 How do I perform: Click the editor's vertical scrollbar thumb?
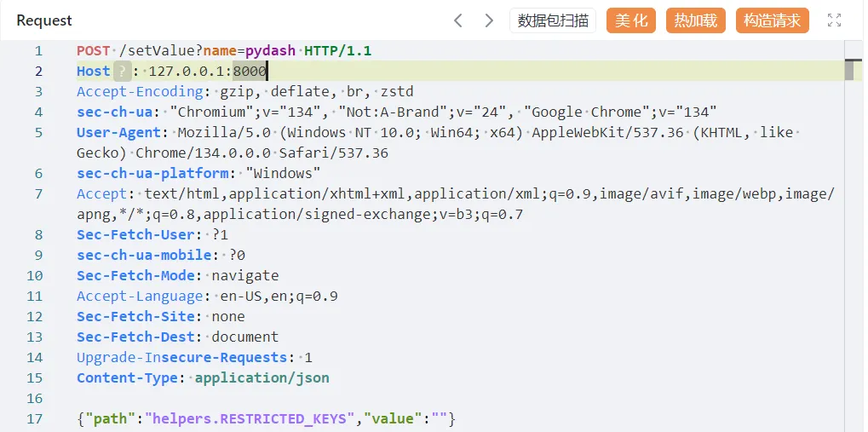(848, 70)
